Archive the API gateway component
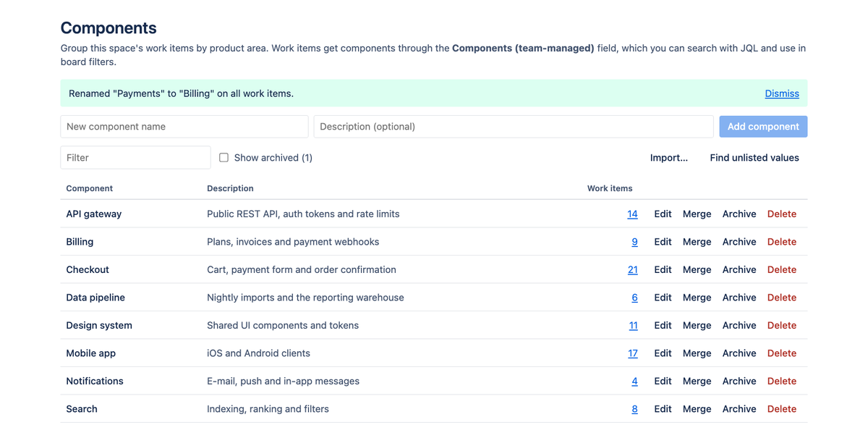Screen dimensions: 868x425 pos(739,214)
